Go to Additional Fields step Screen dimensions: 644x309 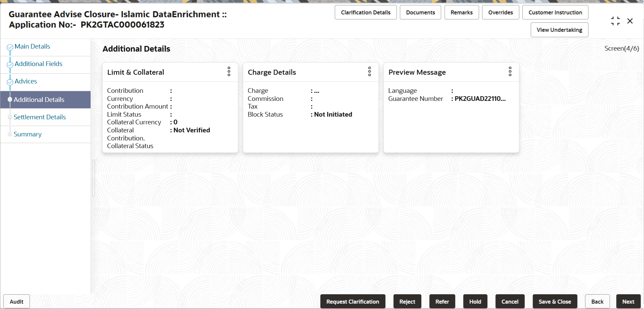pos(39,64)
